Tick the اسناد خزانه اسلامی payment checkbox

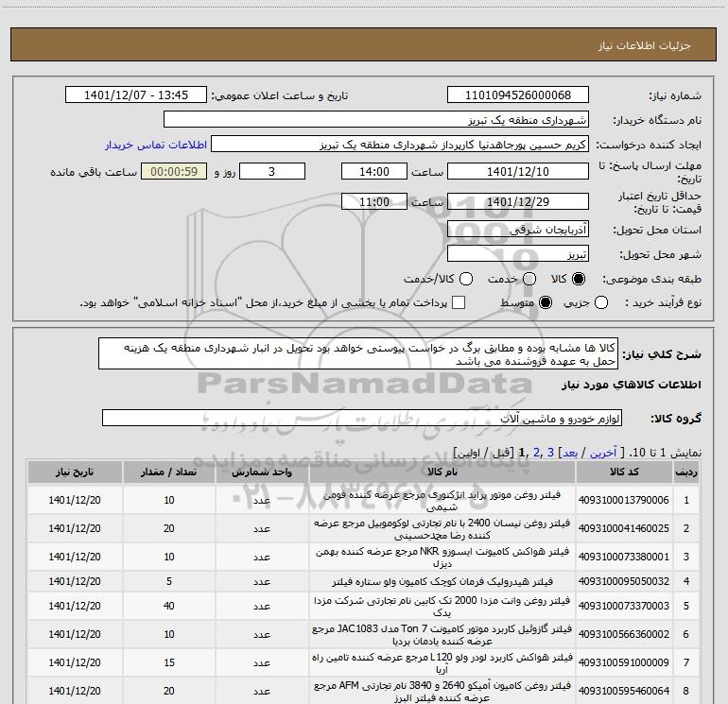coord(459,302)
